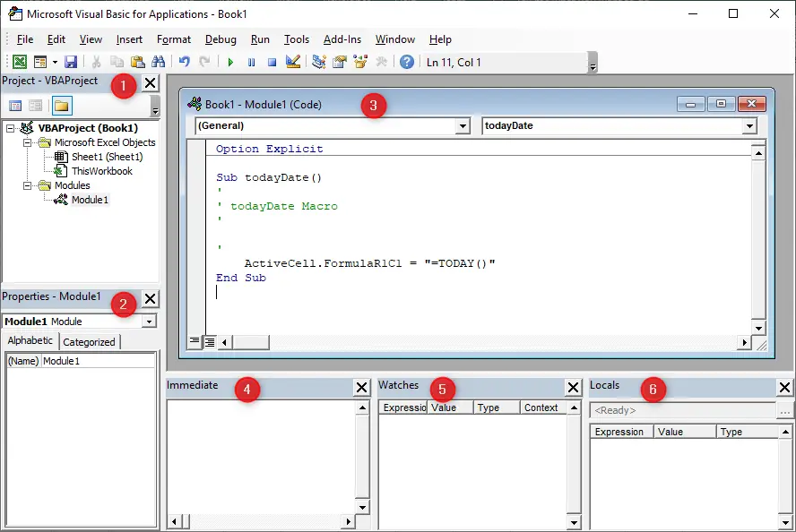Image resolution: width=796 pixels, height=532 pixels.
Task: Click code window horizontal scroll right arrow
Action: (x=744, y=343)
